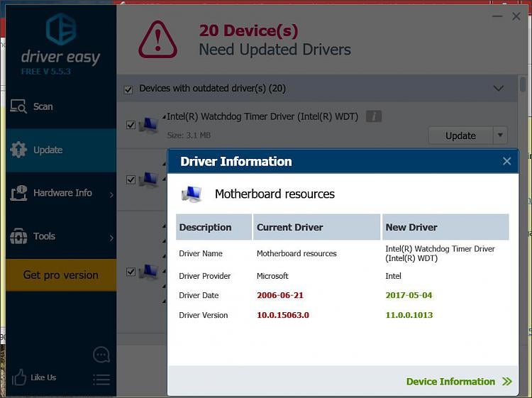
Task: Click the Update gear icon
Action: (18, 150)
